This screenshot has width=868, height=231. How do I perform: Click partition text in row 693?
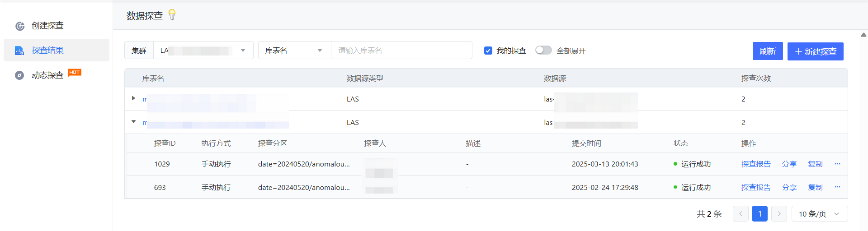304,187
